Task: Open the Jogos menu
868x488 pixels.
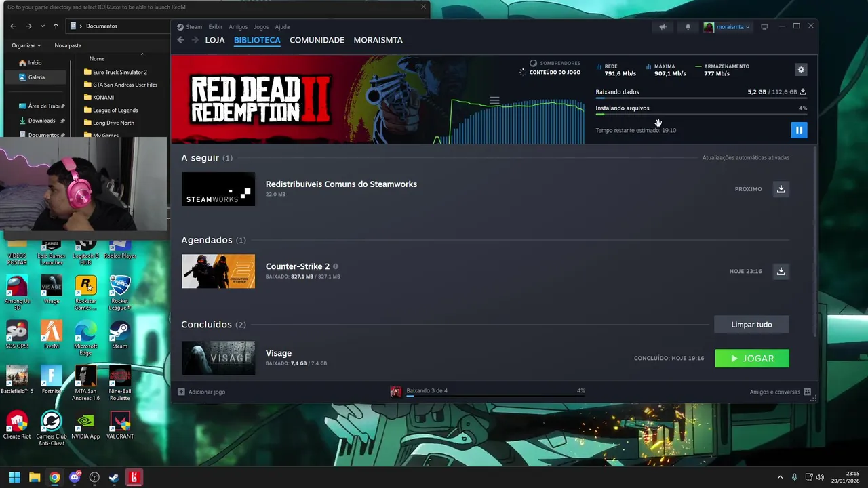Action: [x=261, y=27]
